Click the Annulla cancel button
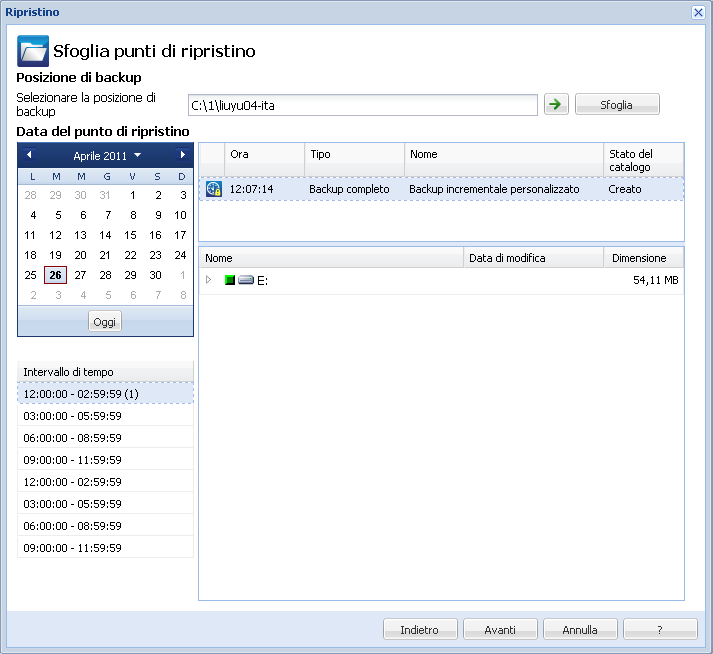Image resolution: width=713 pixels, height=654 pixels. 580,629
